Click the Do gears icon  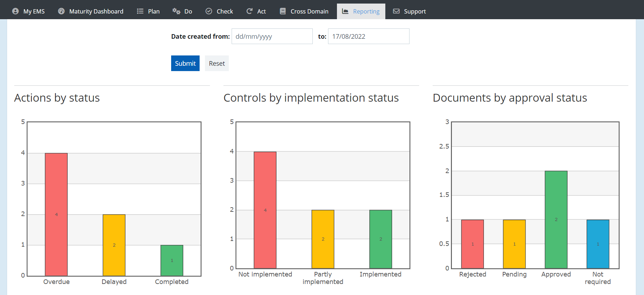click(176, 11)
